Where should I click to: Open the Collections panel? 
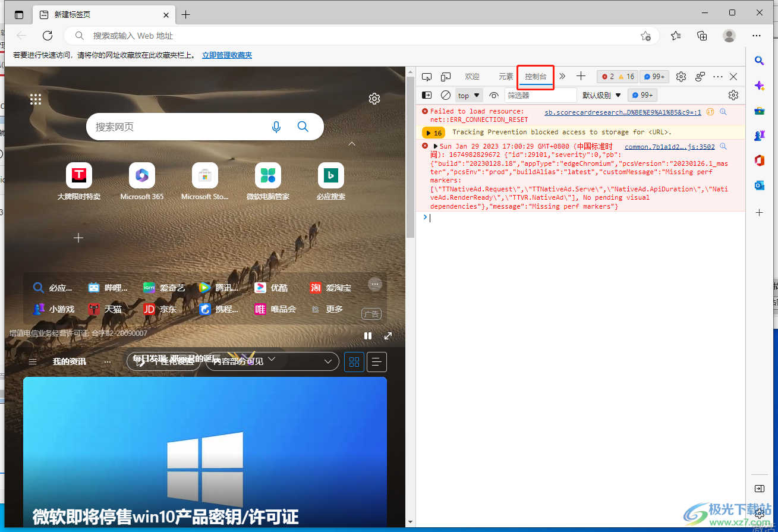[x=703, y=36]
